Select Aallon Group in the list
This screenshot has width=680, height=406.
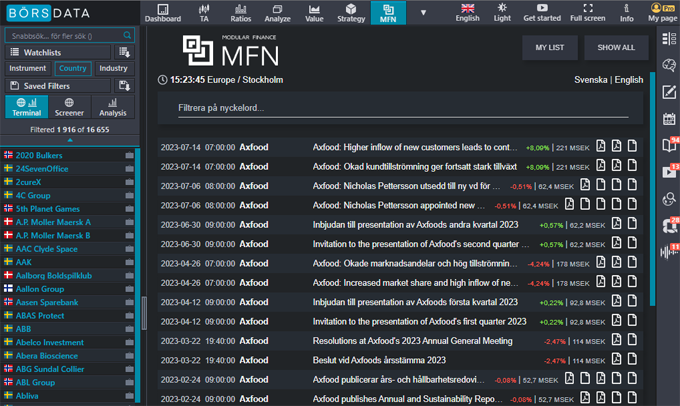click(40, 289)
